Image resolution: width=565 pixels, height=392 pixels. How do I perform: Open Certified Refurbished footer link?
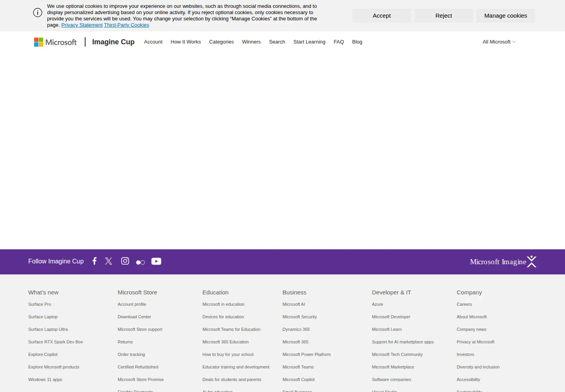tap(138, 367)
